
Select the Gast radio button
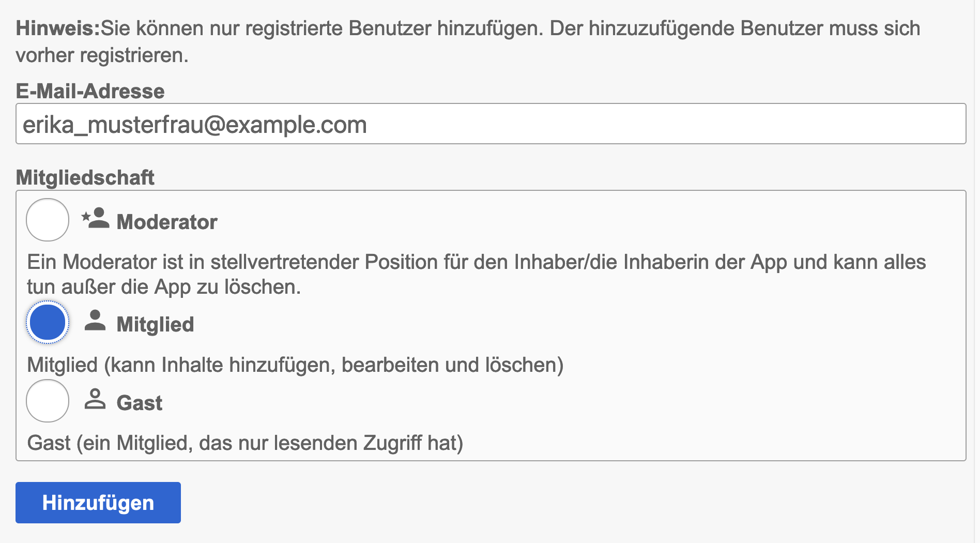pyautogui.click(x=48, y=401)
